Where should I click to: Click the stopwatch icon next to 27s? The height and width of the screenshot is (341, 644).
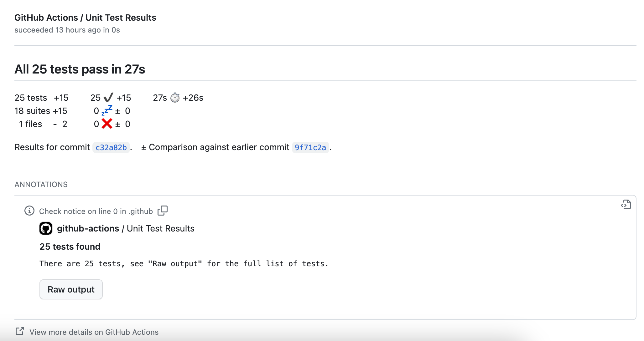[175, 97]
